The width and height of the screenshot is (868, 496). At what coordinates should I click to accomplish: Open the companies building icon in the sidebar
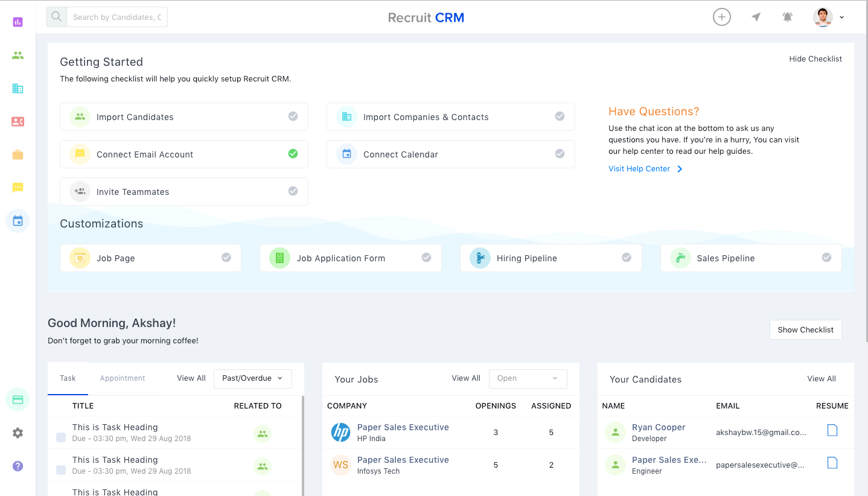(18, 89)
